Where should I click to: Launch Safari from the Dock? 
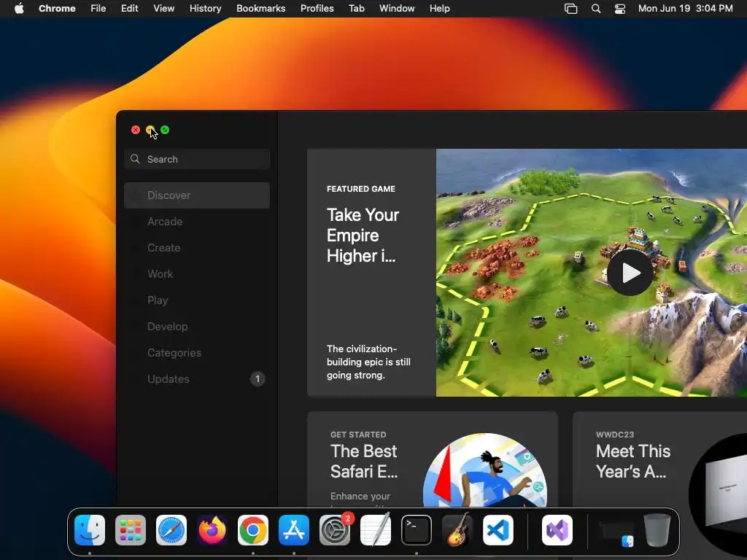(x=171, y=530)
